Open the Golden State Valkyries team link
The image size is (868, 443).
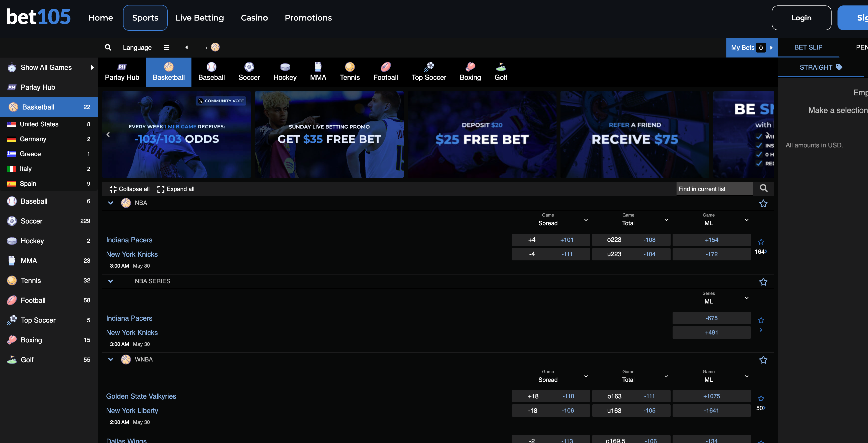[141, 396]
